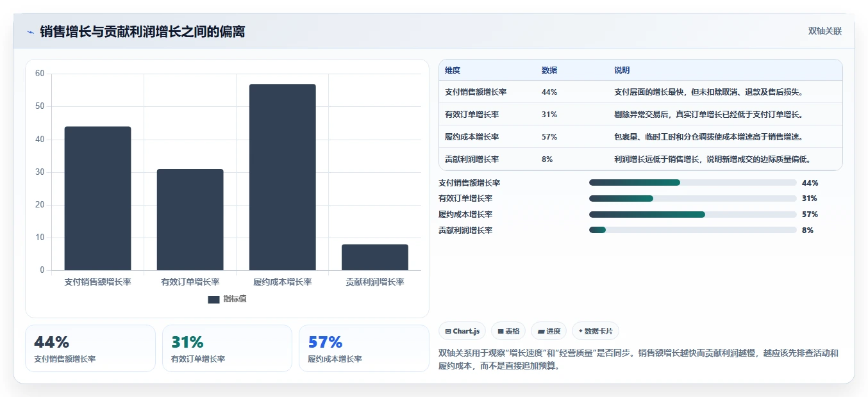Click the lightning icon beside the title

(x=30, y=31)
